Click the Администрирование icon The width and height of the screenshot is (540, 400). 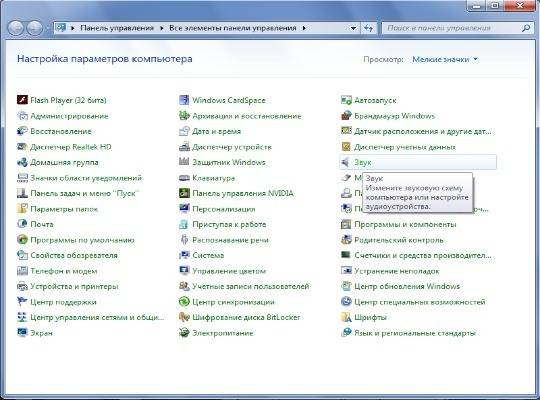click(x=22, y=116)
